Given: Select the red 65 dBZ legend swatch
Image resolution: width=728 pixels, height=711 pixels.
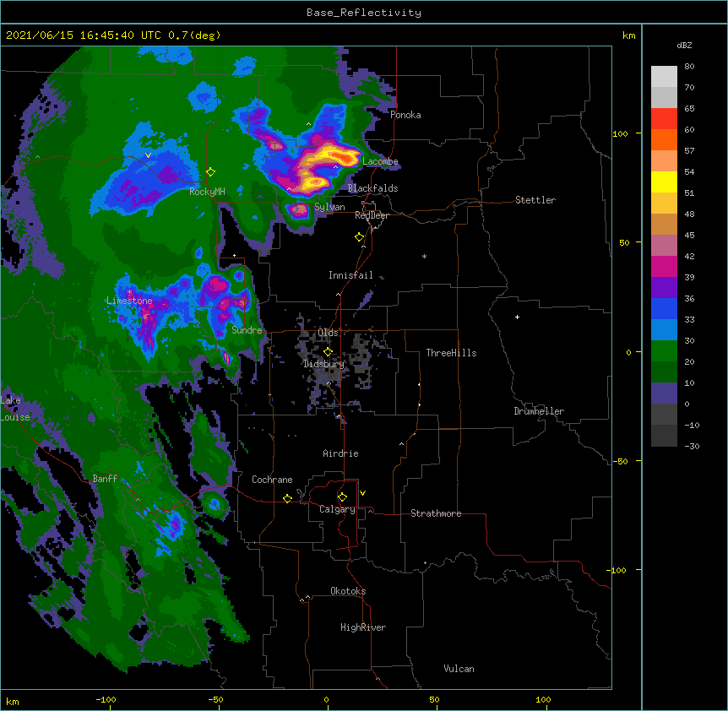Looking at the screenshot, I should (x=664, y=119).
